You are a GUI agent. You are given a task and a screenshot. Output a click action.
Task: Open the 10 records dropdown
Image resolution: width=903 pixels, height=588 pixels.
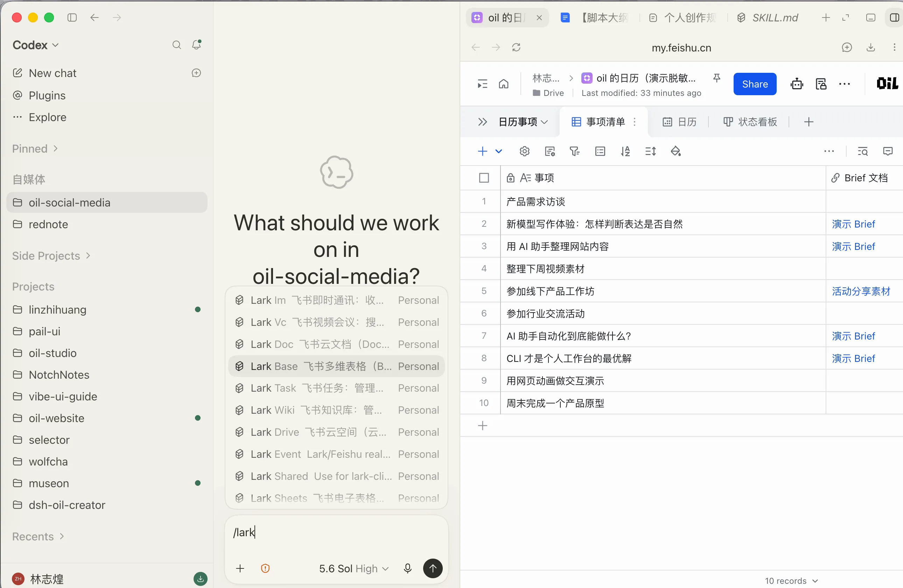[791, 581]
